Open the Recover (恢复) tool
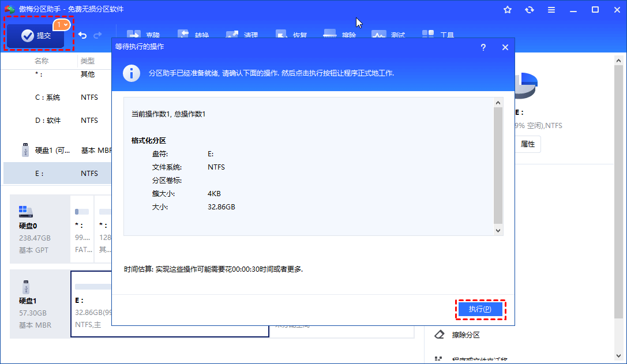 291,35
